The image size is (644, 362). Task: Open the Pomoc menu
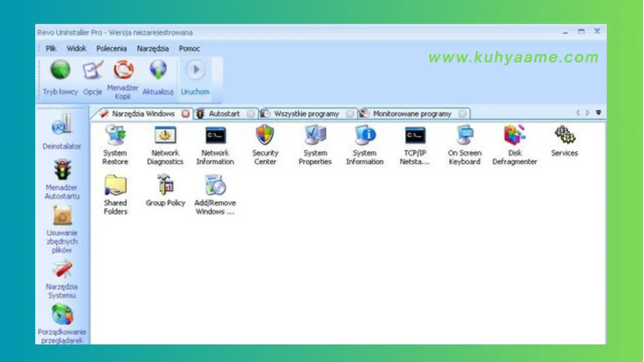pyautogui.click(x=189, y=49)
